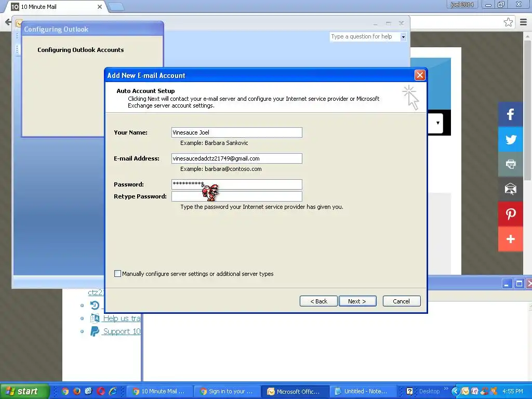Click the Your Name field

(237, 132)
